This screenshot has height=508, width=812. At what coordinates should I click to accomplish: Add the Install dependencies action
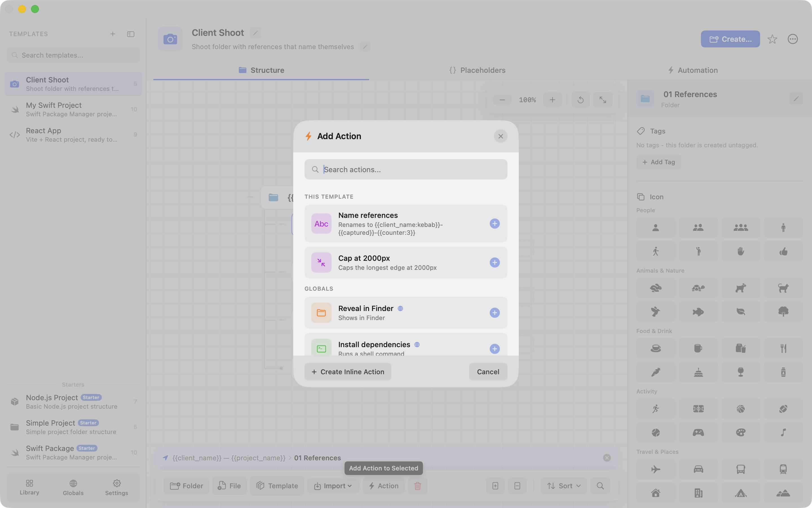pos(495,349)
